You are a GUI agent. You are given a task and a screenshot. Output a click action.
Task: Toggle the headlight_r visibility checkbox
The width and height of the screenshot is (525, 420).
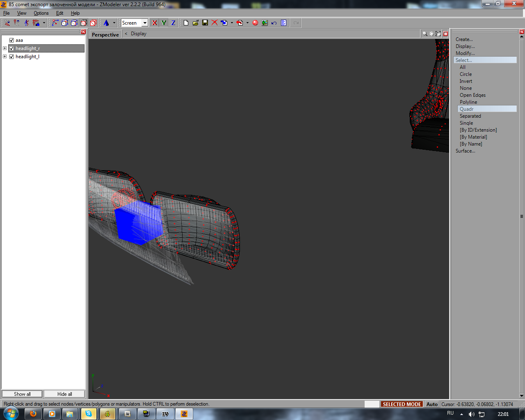[11, 48]
